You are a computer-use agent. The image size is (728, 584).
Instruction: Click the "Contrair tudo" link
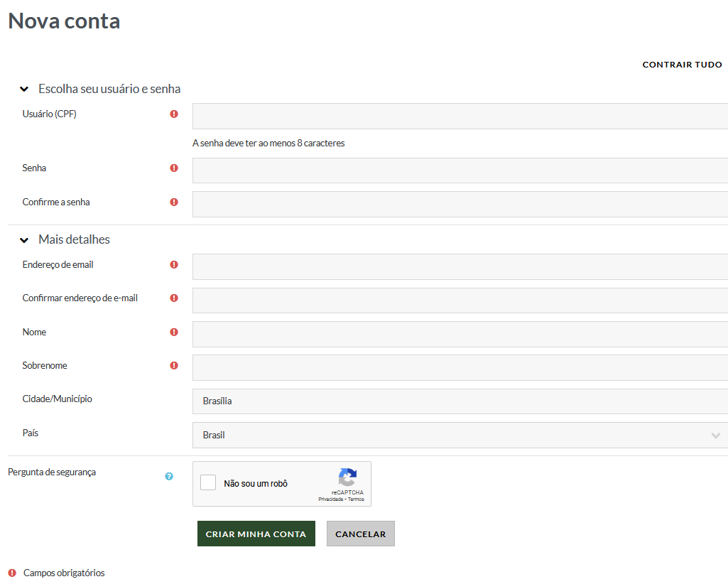coord(682,65)
